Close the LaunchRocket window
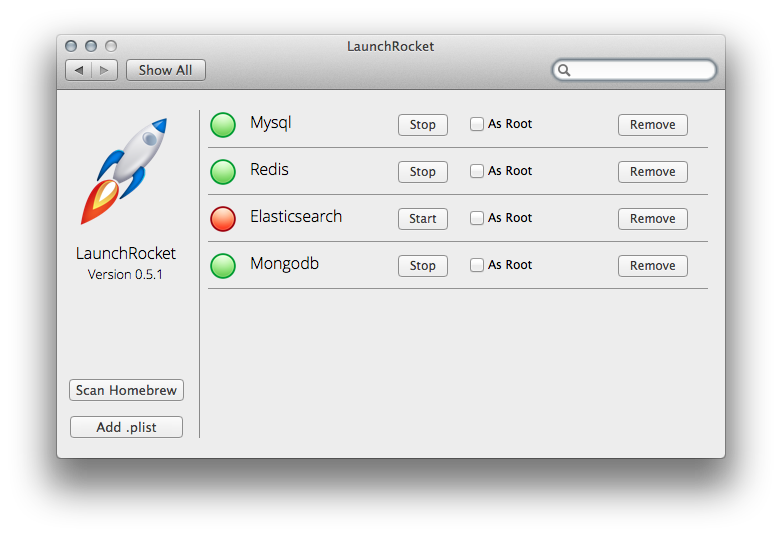This screenshot has height=537, width=782. [x=71, y=46]
